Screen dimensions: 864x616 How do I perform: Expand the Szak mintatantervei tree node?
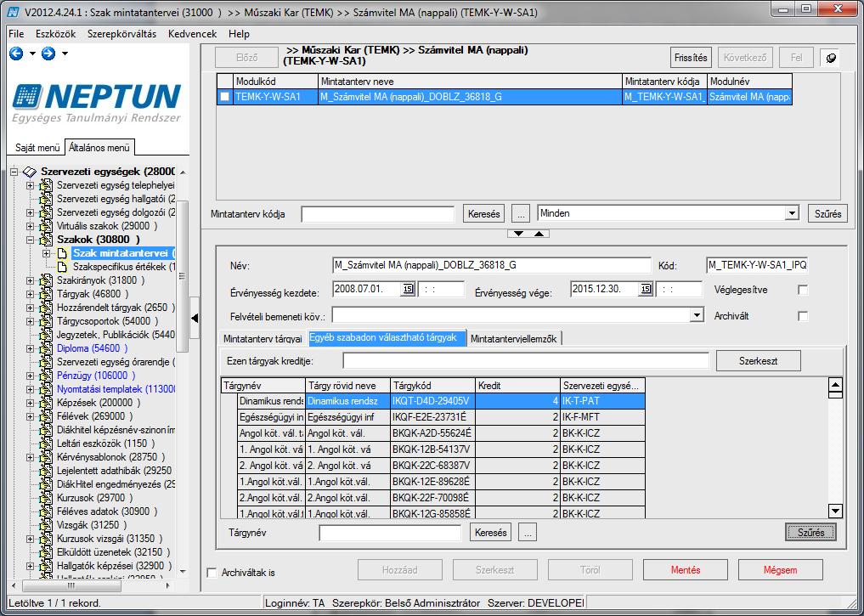click(47, 253)
